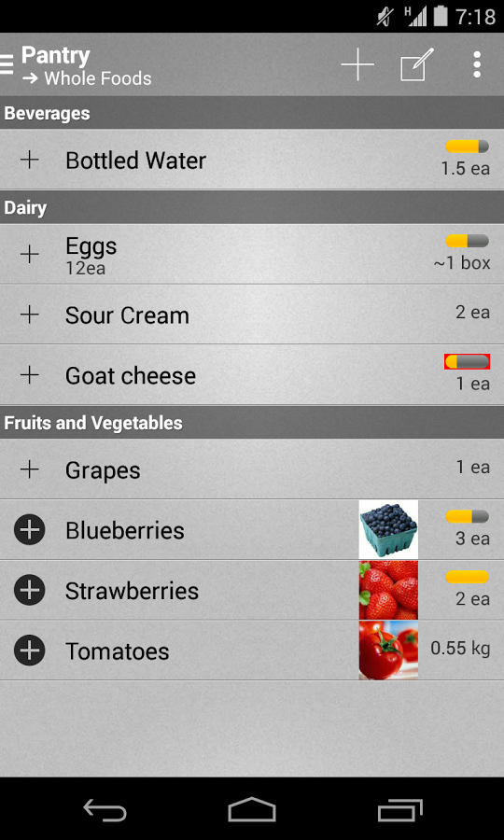Screen dimensions: 504x840
Task: Tap the plus next to Eggs
Action: click(30, 254)
